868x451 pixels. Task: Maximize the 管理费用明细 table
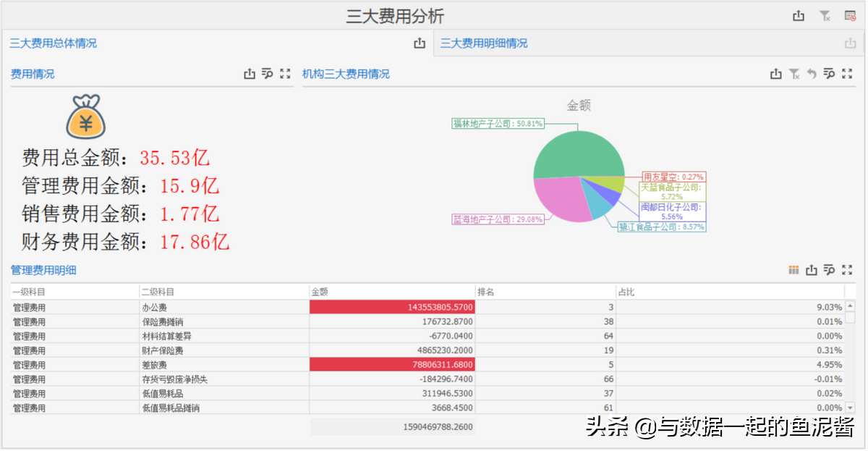(x=847, y=270)
